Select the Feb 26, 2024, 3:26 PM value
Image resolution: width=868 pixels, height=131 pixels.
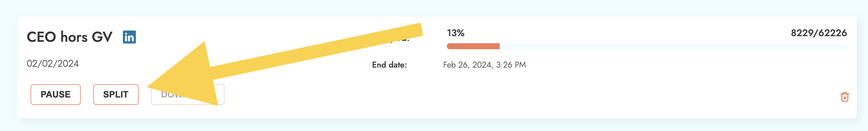click(484, 65)
